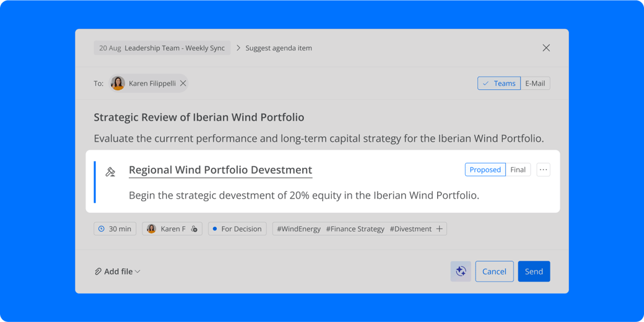Click the breadcrumb chevron separator
This screenshot has height=322, width=644.
tap(238, 48)
